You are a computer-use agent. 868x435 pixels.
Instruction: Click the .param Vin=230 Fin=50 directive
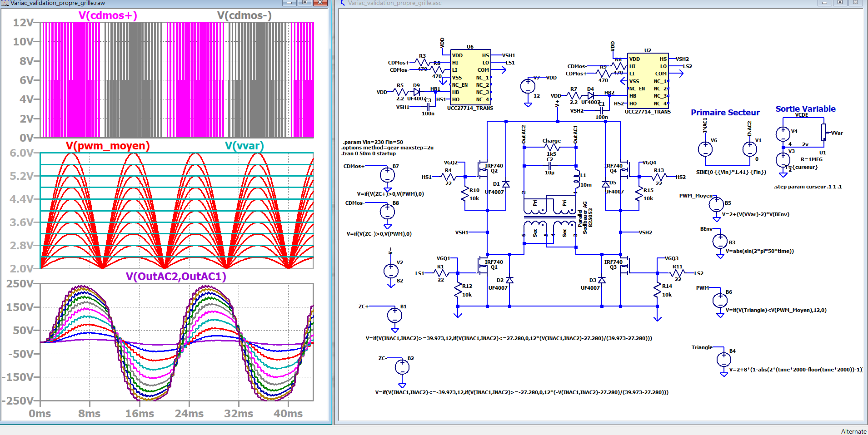click(373, 142)
